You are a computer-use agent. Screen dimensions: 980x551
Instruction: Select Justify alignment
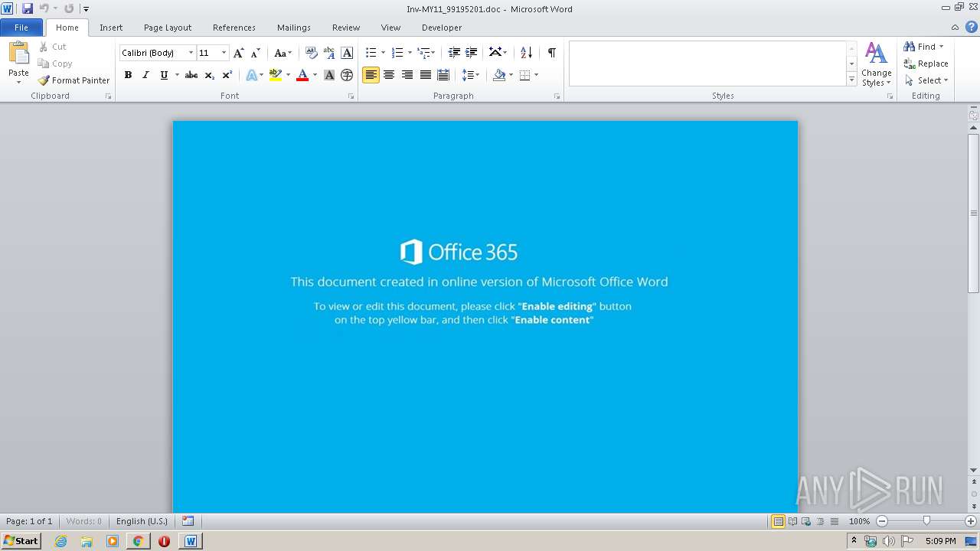tap(425, 75)
